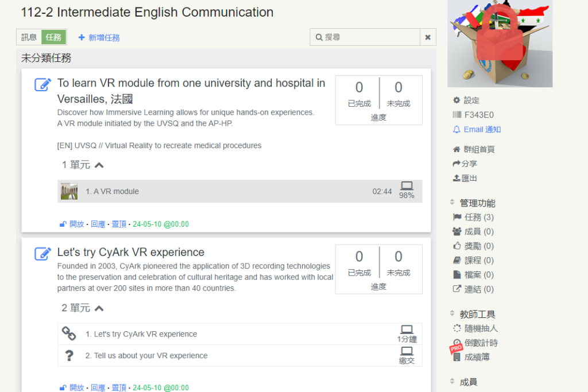Click [EN] UVSQ Virtual Reality description line
Image resolution: width=588 pixels, height=392 pixels.
(x=160, y=145)
